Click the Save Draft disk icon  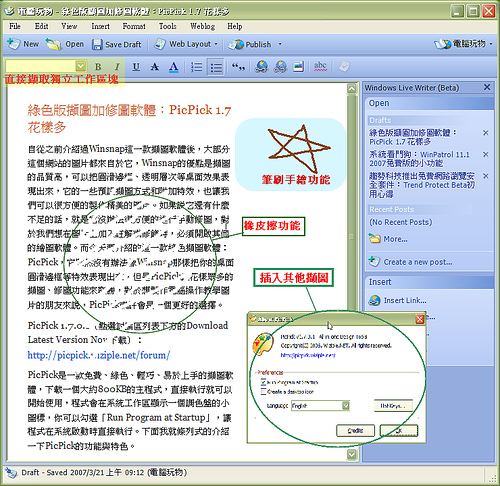[x=97, y=44]
